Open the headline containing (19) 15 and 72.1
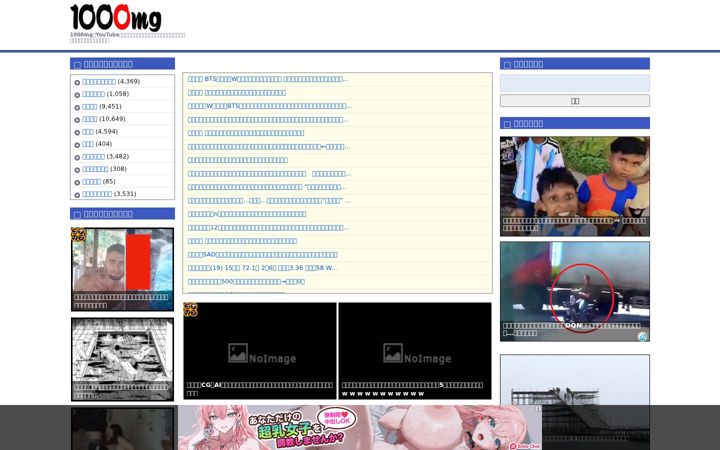 (x=262, y=268)
